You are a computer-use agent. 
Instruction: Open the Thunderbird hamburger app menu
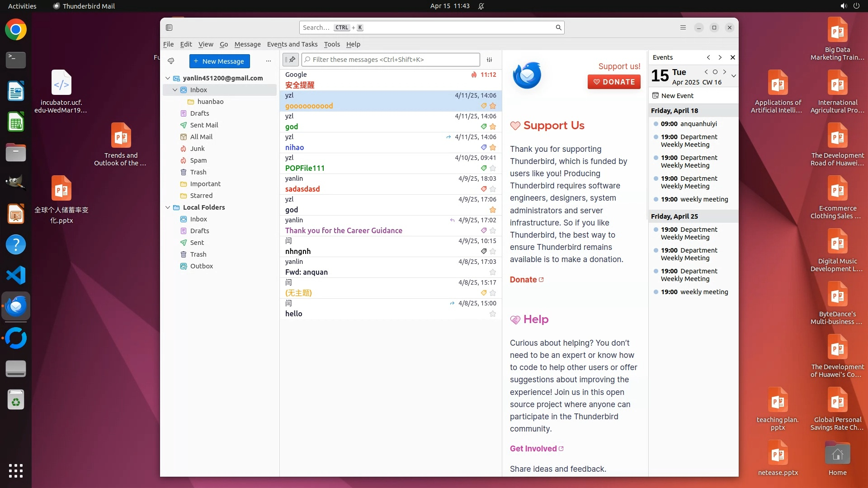coord(683,28)
